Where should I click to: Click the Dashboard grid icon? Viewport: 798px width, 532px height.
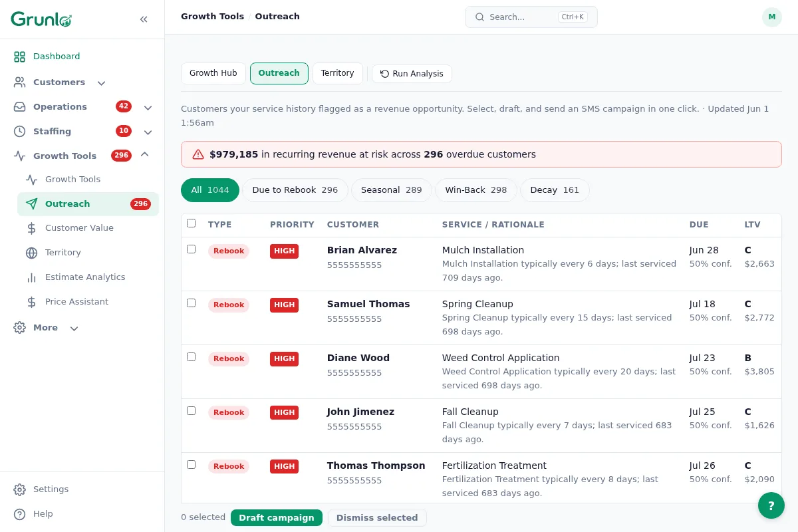(20, 57)
